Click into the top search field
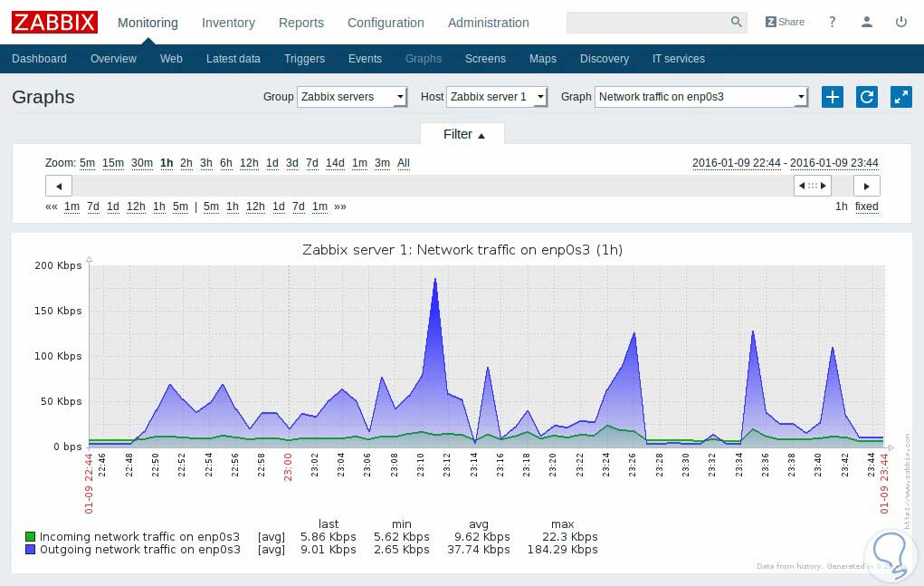The width and height of the screenshot is (924, 586). click(647, 23)
